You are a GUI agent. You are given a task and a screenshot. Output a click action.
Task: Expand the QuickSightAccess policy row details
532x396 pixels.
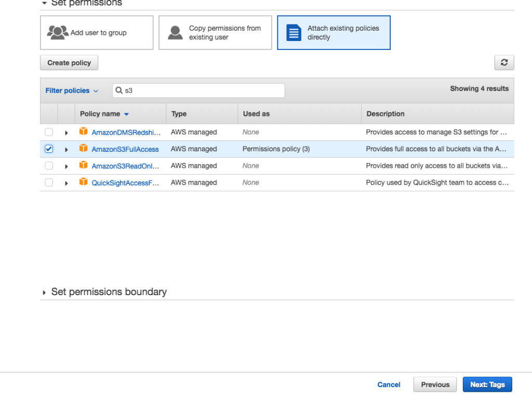click(66, 183)
